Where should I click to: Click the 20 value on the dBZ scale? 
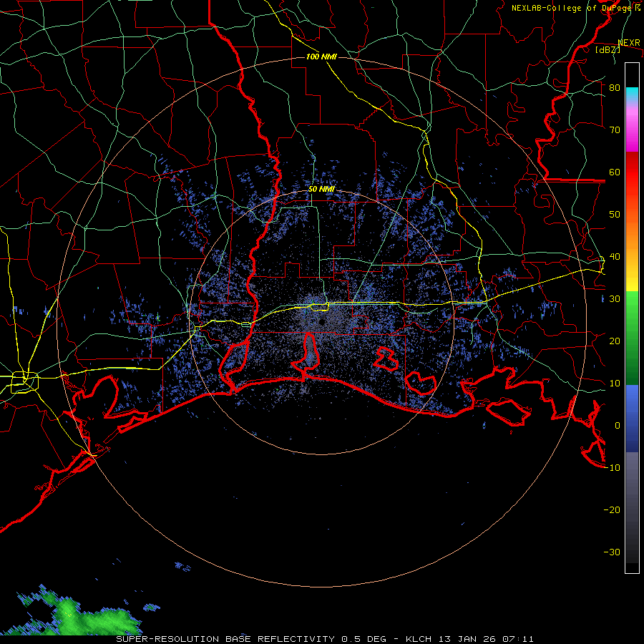click(615, 341)
